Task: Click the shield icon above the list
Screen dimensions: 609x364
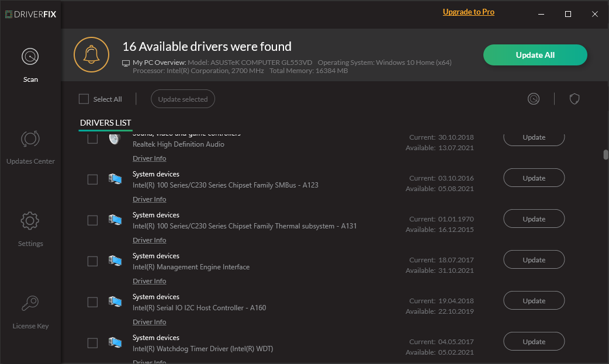Action: 575,99
